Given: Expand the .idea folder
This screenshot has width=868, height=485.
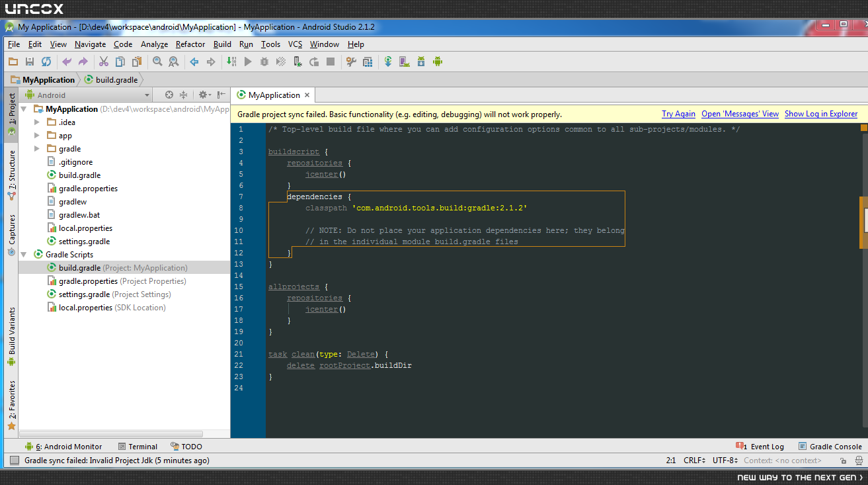Looking at the screenshot, I should pyautogui.click(x=37, y=122).
